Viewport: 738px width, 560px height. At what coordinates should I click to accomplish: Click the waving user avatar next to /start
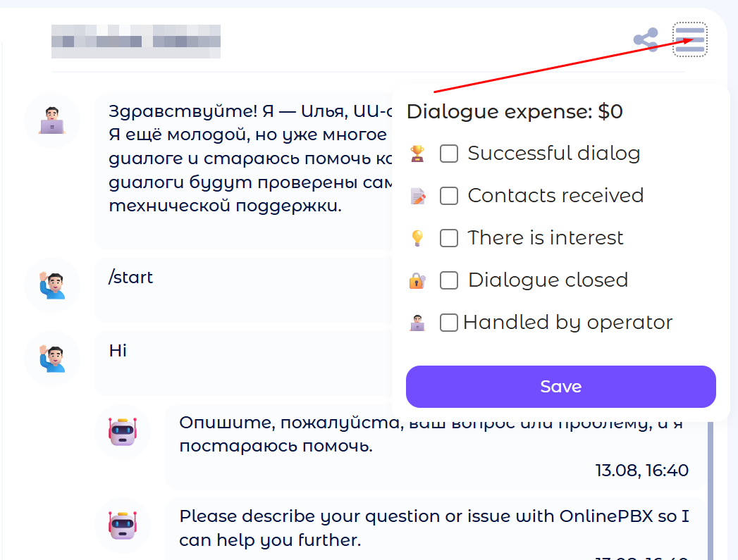[x=52, y=285]
